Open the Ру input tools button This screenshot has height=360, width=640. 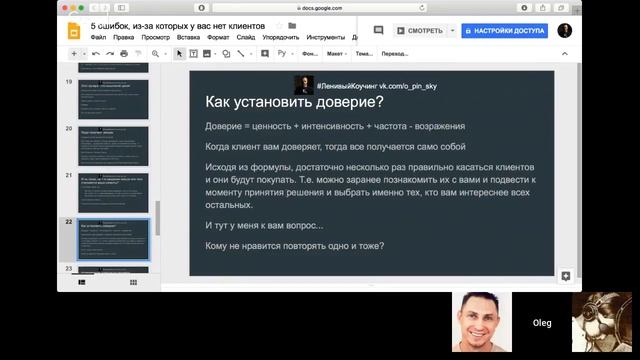pos(282,53)
